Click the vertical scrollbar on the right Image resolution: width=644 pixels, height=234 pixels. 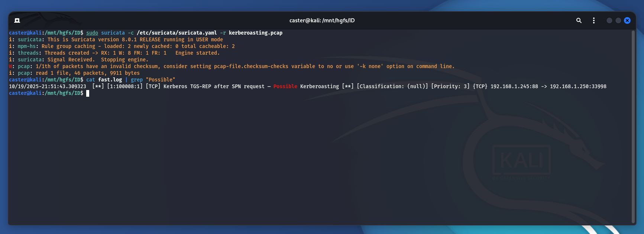coord(633,126)
